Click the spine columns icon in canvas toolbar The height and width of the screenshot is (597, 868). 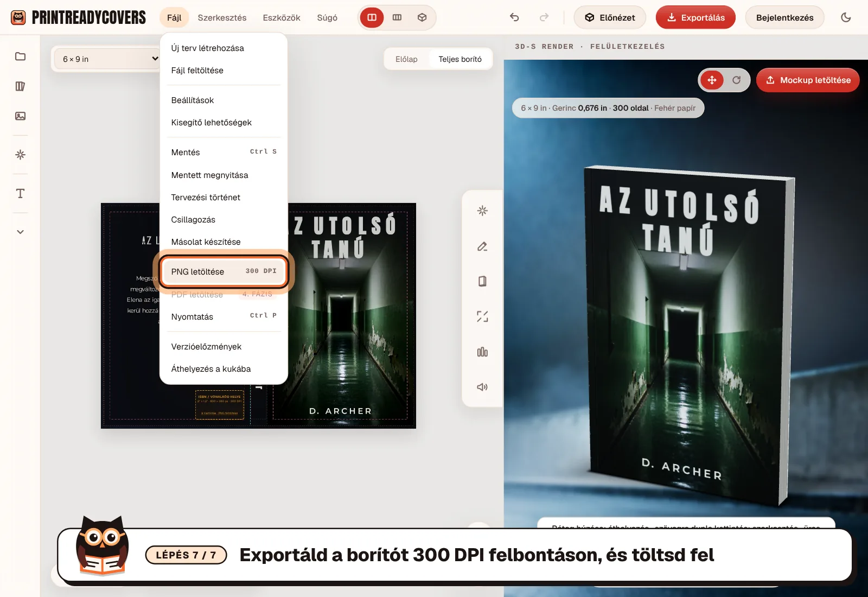click(x=482, y=352)
